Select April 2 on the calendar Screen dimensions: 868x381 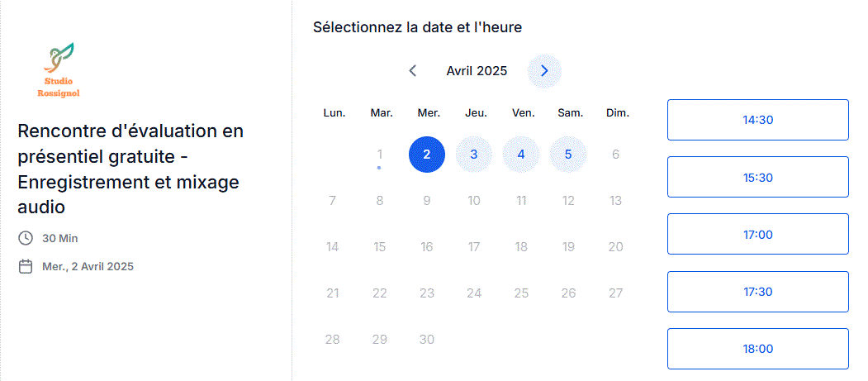(x=426, y=155)
